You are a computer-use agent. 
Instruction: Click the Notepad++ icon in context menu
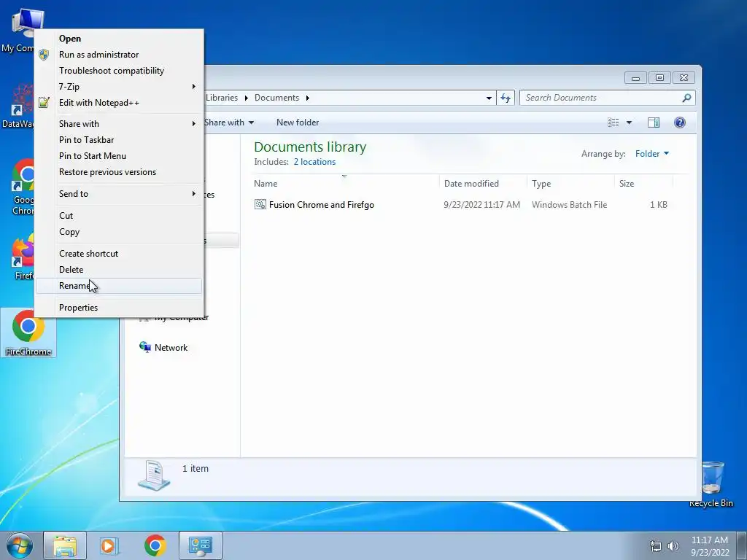click(x=44, y=102)
